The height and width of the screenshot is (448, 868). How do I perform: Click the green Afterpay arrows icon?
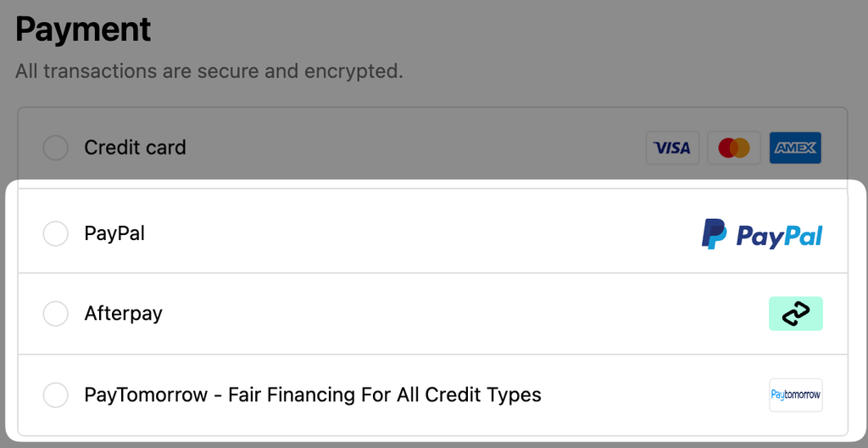(x=796, y=314)
